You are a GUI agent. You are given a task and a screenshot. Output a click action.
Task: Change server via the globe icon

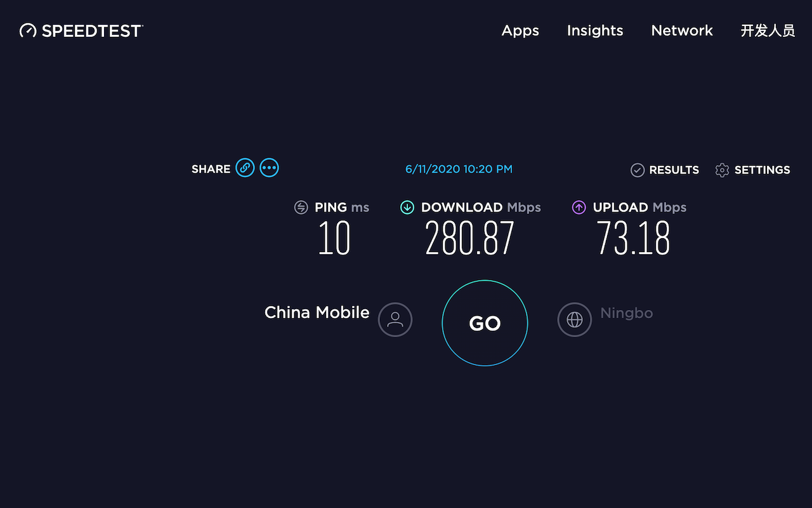point(575,319)
